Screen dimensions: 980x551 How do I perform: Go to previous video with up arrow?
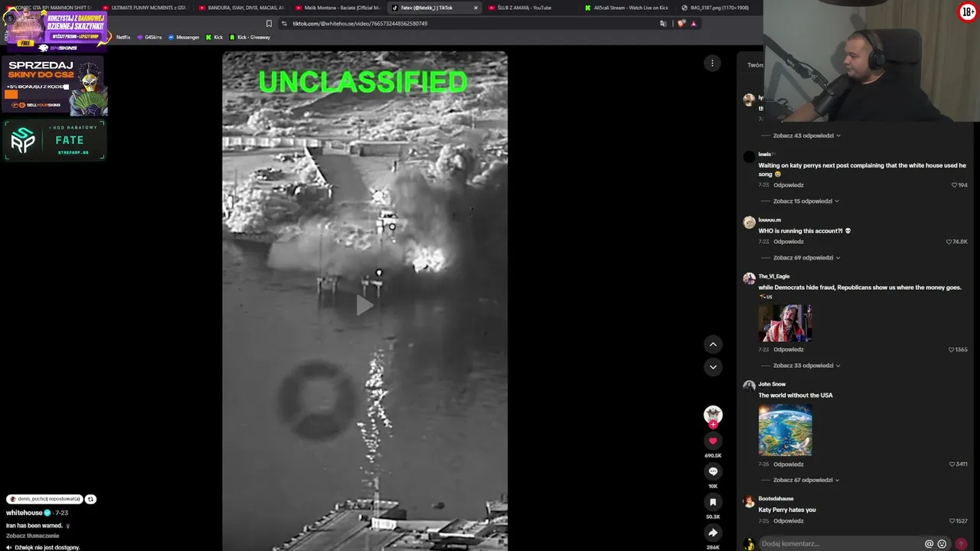[713, 344]
